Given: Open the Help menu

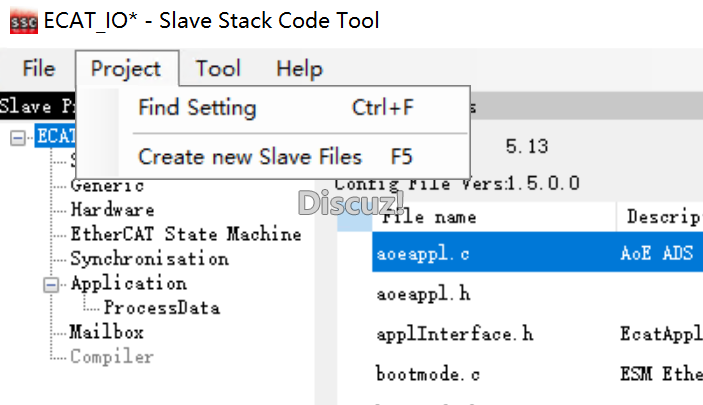Looking at the screenshot, I should 299,69.
